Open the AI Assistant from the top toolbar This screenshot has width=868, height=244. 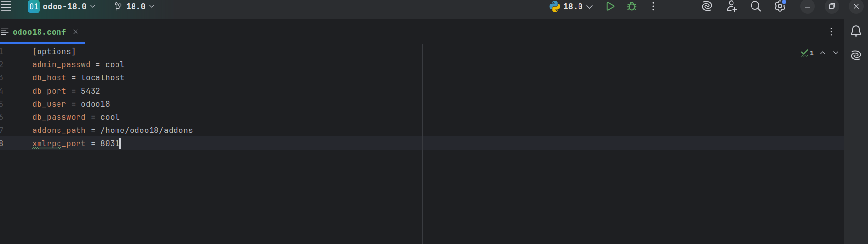click(707, 6)
